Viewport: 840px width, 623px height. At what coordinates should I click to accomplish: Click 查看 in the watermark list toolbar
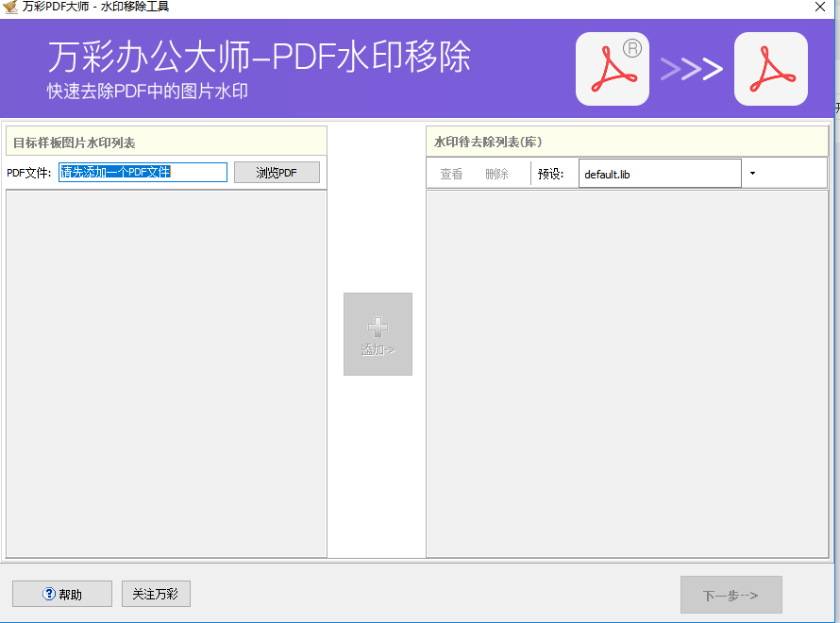click(451, 174)
